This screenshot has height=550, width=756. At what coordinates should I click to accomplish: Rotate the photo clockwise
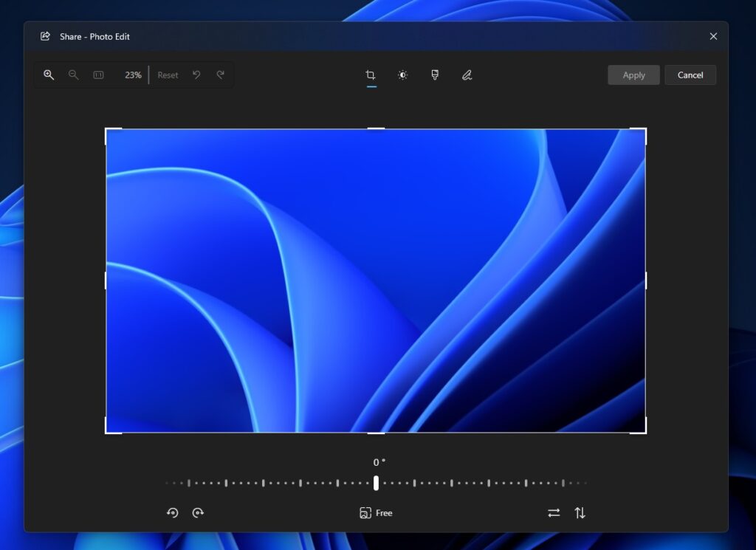tap(198, 512)
